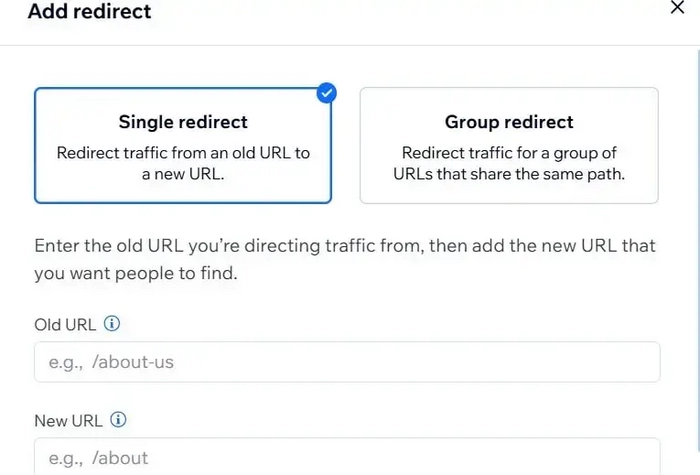
Task: Click the "Add redirect" dialog title
Action: (x=90, y=12)
